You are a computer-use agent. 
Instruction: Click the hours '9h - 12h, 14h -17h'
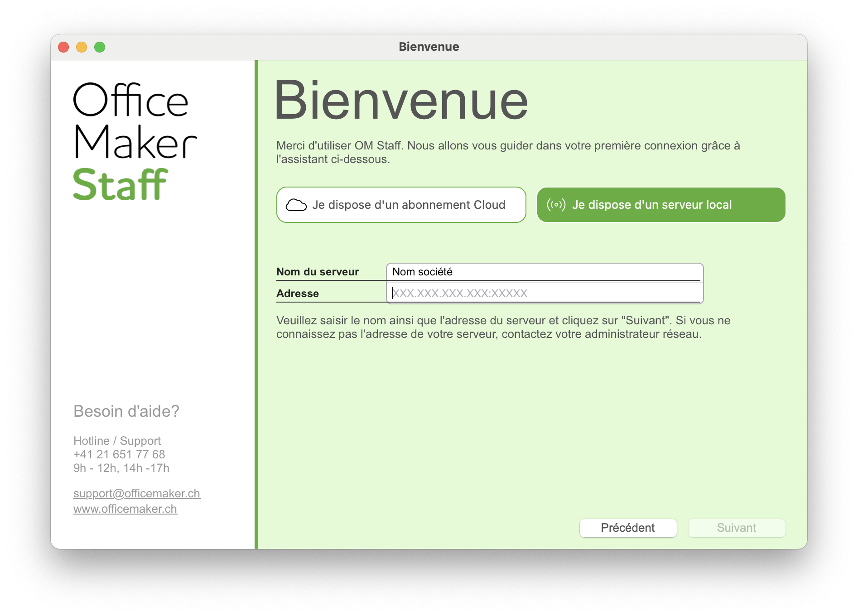click(121, 468)
